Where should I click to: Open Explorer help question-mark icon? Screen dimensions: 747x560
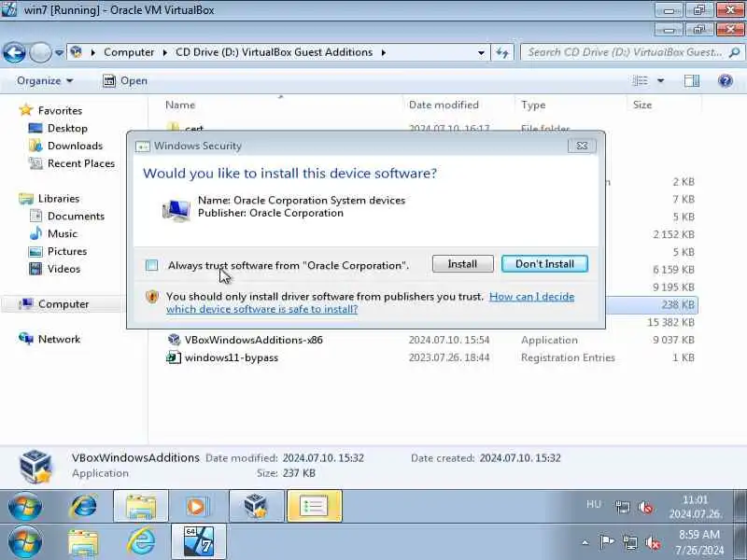[x=726, y=81]
